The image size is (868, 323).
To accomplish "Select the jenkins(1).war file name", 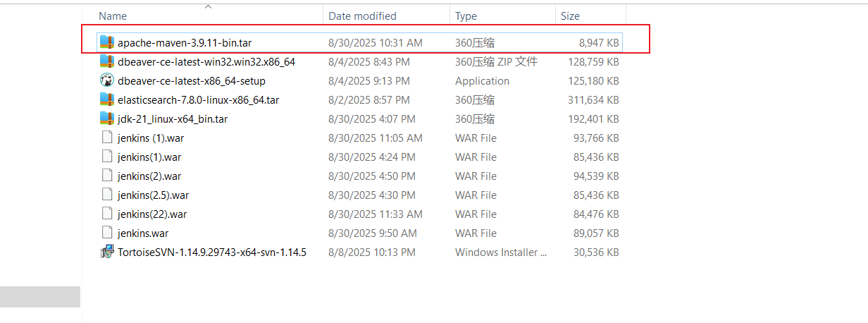I will (149, 157).
